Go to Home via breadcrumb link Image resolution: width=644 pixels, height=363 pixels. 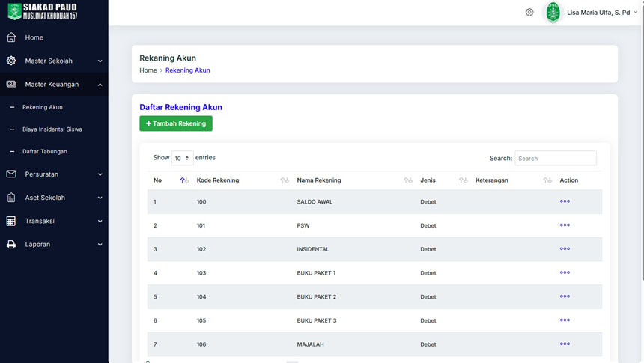click(148, 70)
